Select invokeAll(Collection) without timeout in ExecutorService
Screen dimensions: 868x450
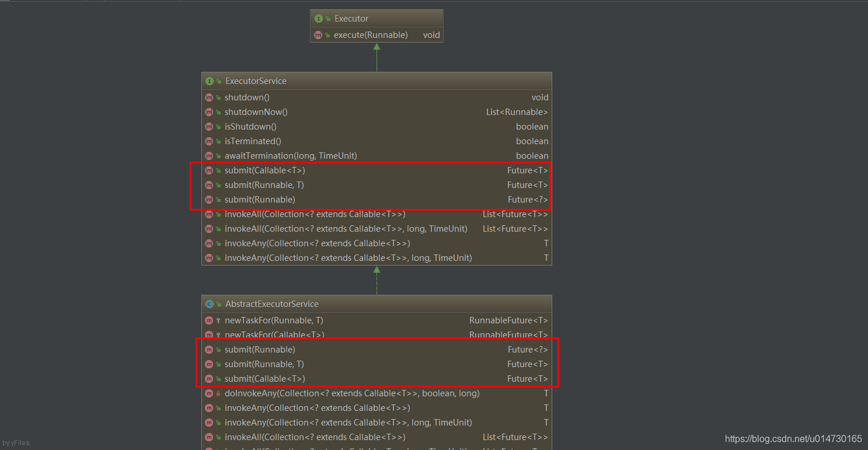pos(315,214)
